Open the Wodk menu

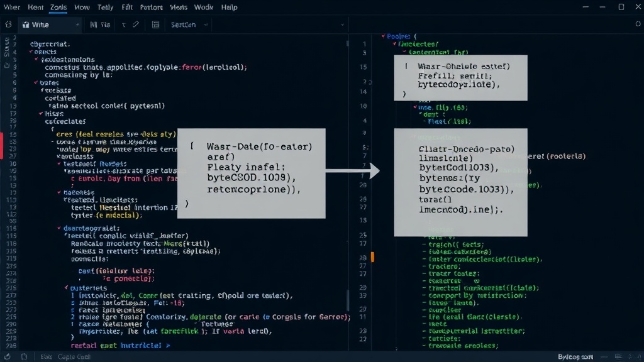(203, 8)
